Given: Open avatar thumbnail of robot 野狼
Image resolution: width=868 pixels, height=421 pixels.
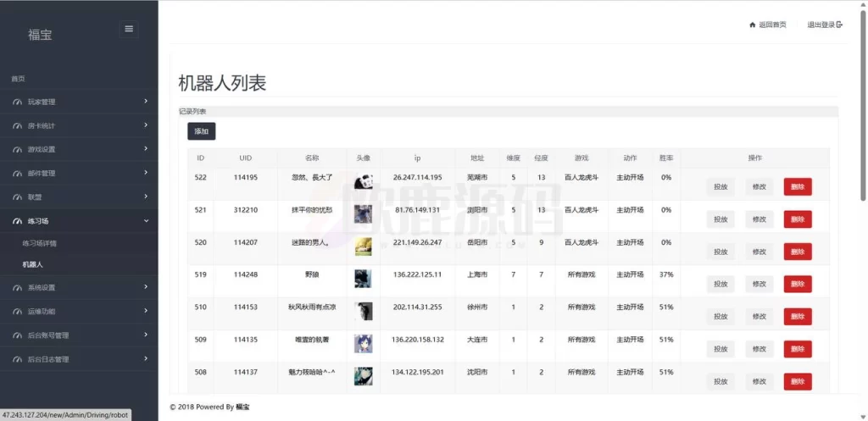Looking at the screenshot, I should [x=363, y=279].
